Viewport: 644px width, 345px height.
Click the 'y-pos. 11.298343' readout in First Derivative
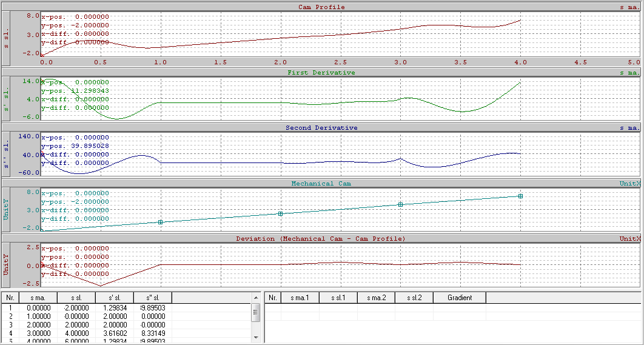coord(75,91)
